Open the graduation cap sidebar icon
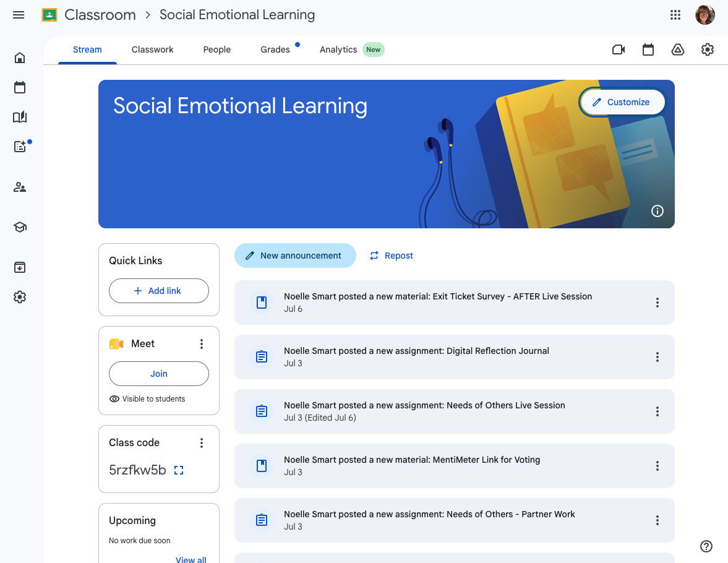Image resolution: width=728 pixels, height=563 pixels. point(20,227)
